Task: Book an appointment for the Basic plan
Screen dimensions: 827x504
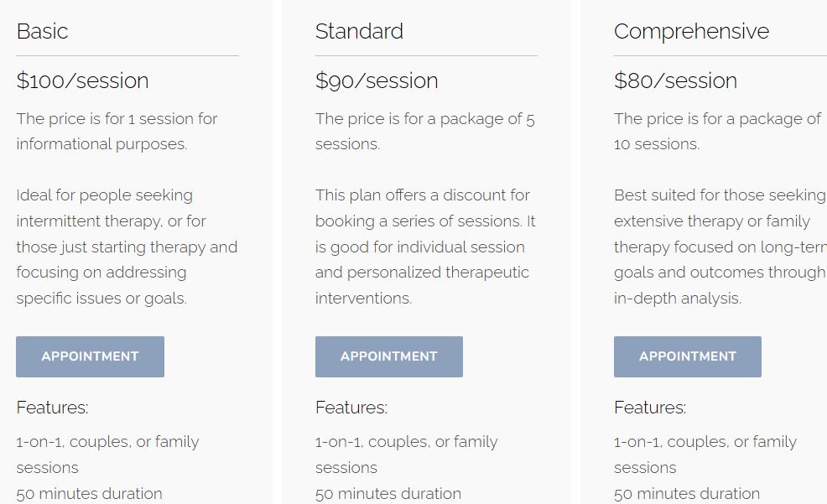Action: (91, 356)
